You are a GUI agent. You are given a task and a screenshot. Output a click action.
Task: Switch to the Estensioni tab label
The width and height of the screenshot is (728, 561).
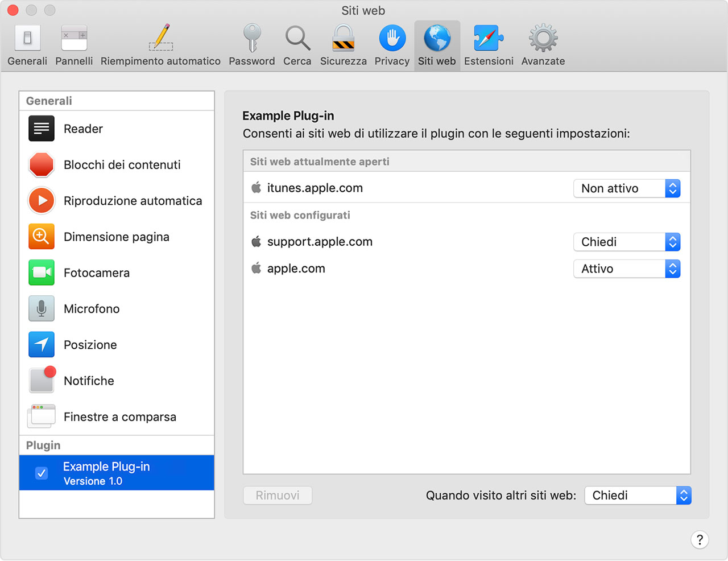(489, 61)
